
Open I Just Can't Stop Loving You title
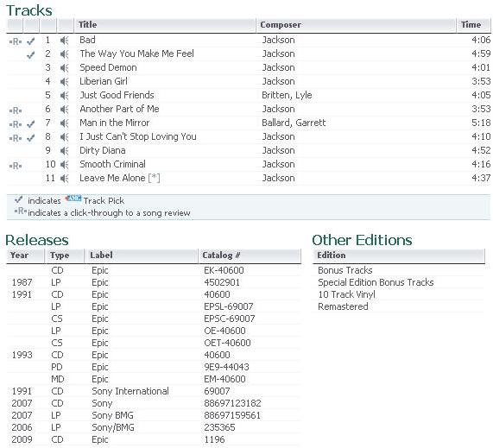tap(138, 136)
